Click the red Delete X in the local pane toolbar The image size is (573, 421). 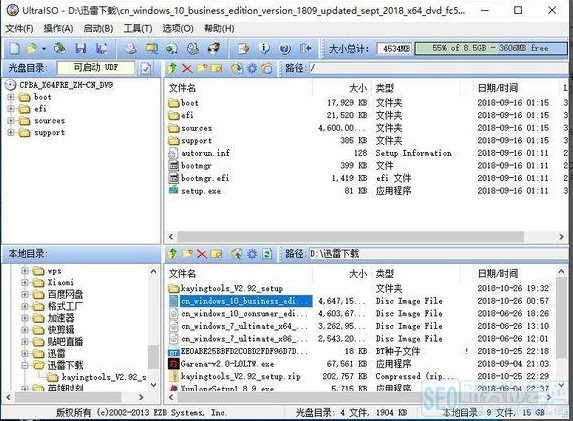[202, 254]
